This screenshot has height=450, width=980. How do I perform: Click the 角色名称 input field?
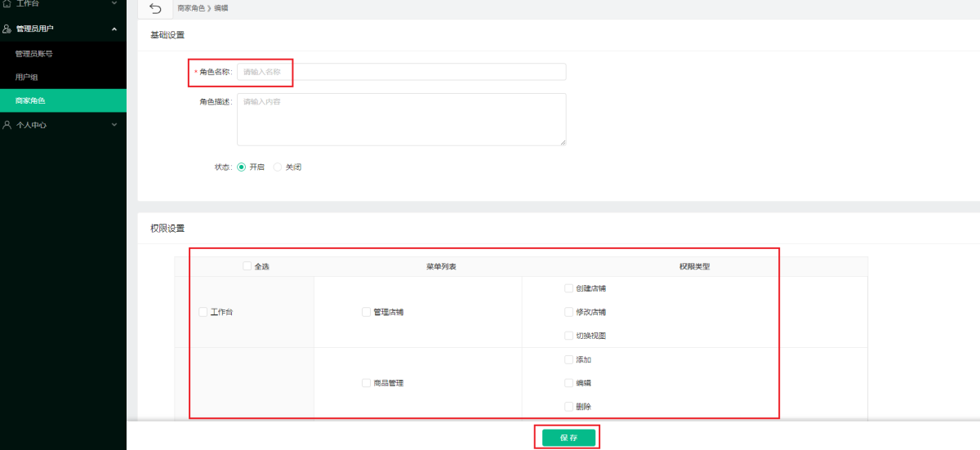(x=401, y=72)
